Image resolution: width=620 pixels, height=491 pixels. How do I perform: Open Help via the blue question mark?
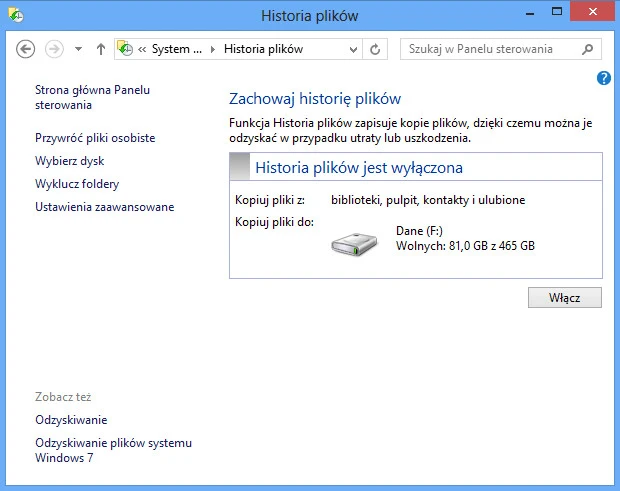tap(603, 78)
